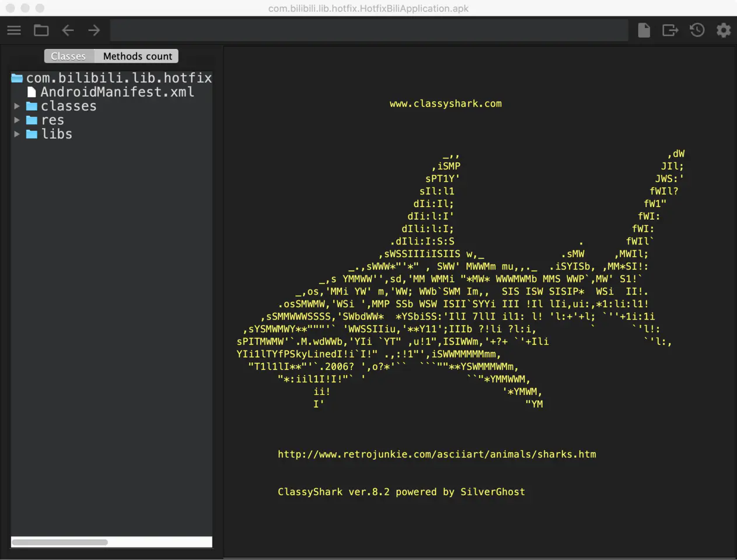Go forward with the right arrow
The image size is (737, 560).
[94, 30]
